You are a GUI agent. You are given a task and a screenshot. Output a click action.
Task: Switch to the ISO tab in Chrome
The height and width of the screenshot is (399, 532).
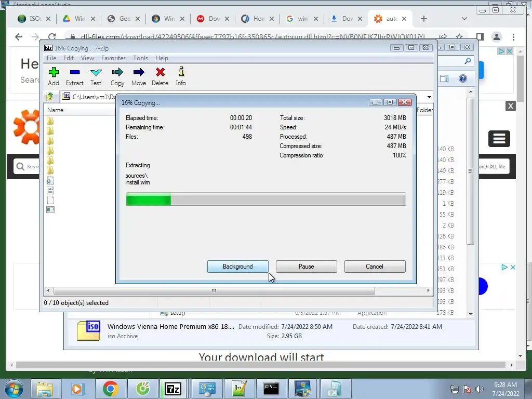pyautogui.click(x=34, y=19)
